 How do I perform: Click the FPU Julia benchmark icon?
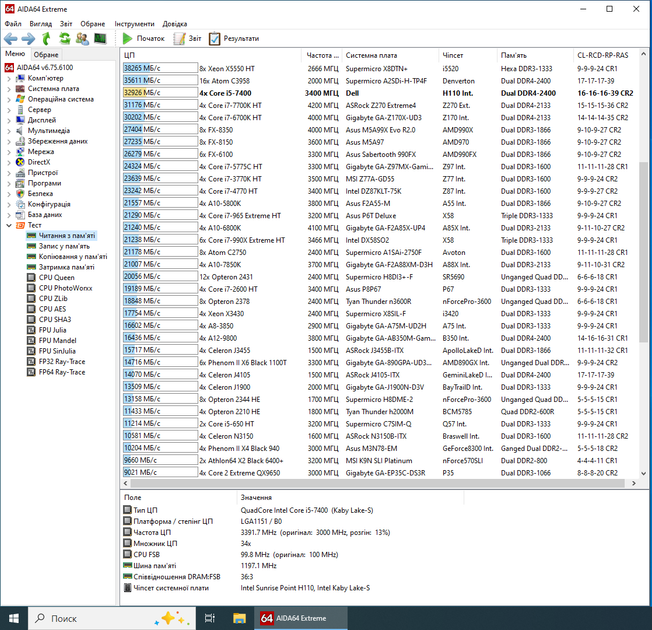(x=31, y=330)
